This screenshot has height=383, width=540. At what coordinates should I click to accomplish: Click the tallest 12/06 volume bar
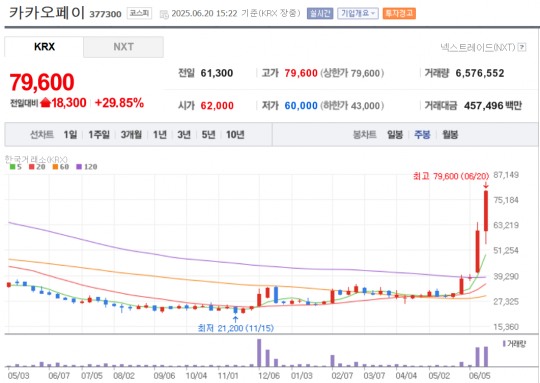[259, 353]
